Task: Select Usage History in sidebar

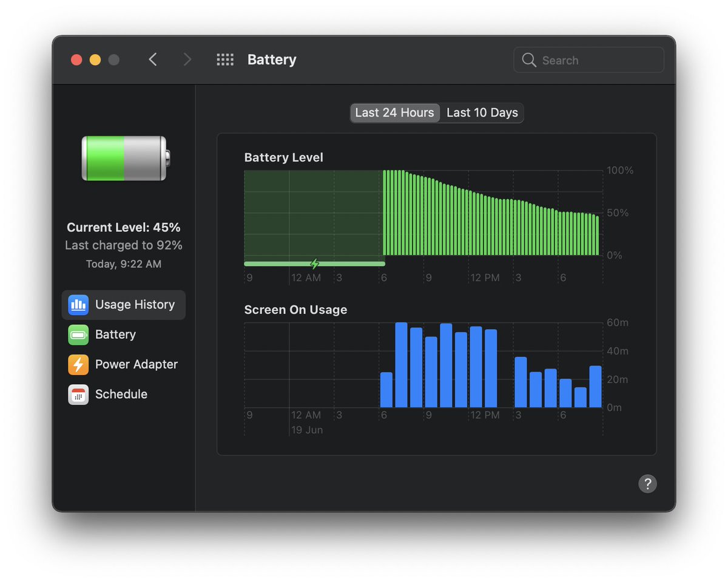Action: [124, 305]
